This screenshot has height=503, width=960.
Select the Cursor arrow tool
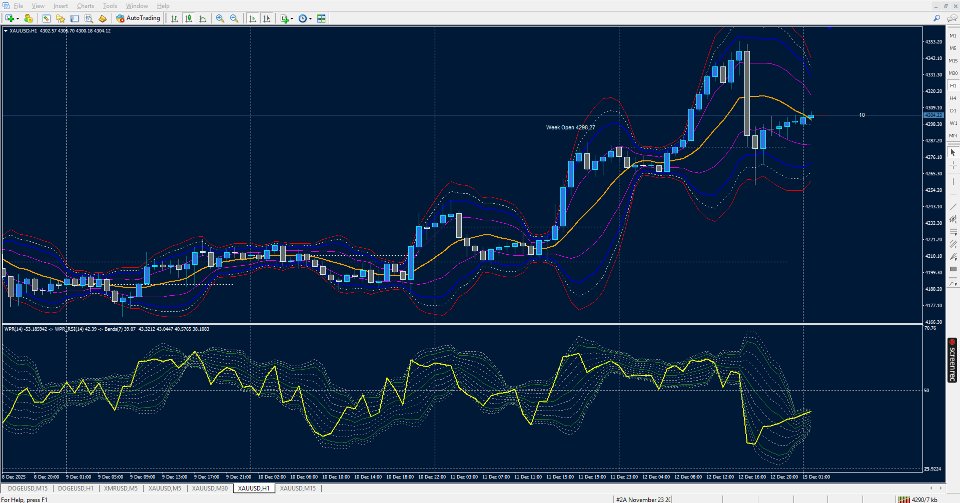click(953, 152)
